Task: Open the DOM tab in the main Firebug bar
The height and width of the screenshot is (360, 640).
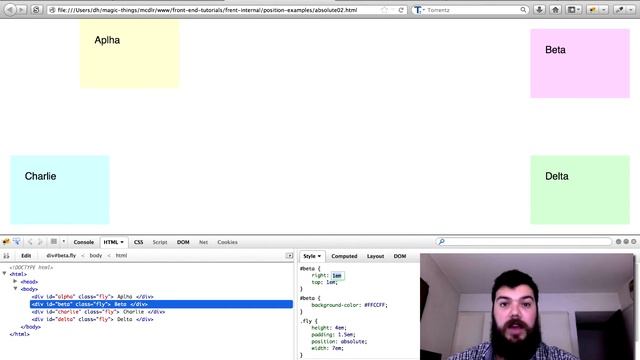Action: click(183, 242)
